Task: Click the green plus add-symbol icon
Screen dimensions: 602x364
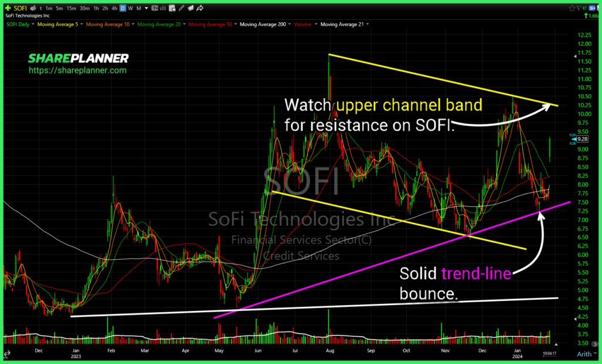Action: (8, 8)
